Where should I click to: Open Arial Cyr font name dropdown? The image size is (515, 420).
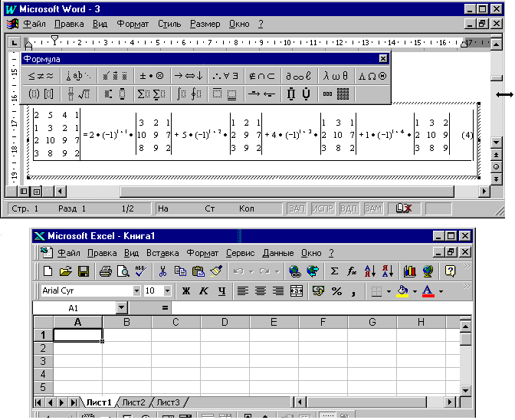point(136,290)
